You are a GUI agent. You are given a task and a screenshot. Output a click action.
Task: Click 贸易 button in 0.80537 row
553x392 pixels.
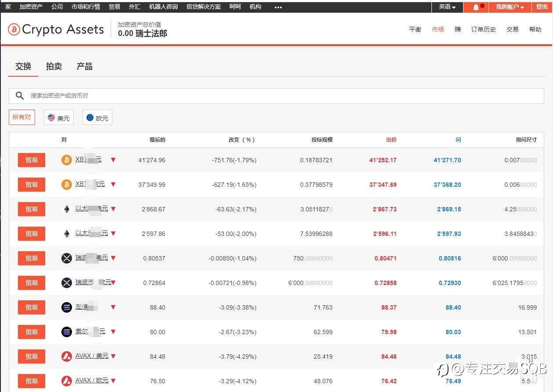pos(32,258)
